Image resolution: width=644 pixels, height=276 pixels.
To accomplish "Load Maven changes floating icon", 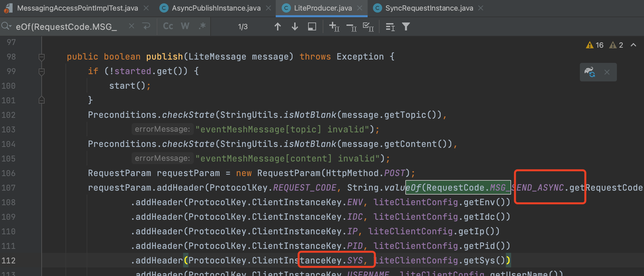I will coord(590,72).
